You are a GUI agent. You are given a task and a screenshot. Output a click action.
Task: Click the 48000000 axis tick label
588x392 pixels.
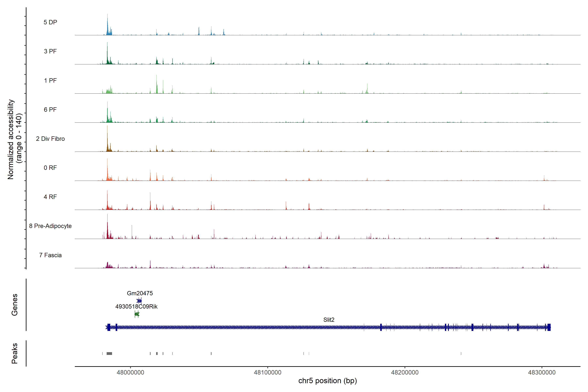(130, 373)
